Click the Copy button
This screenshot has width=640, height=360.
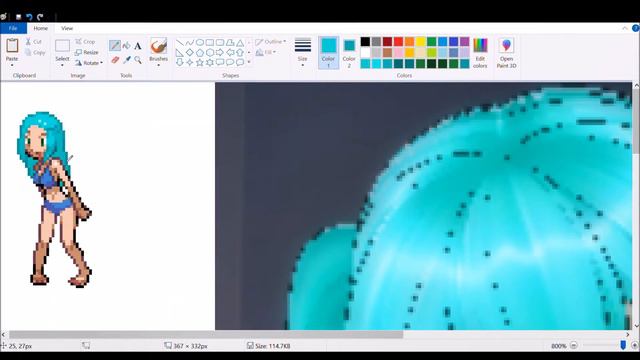tap(35, 52)
